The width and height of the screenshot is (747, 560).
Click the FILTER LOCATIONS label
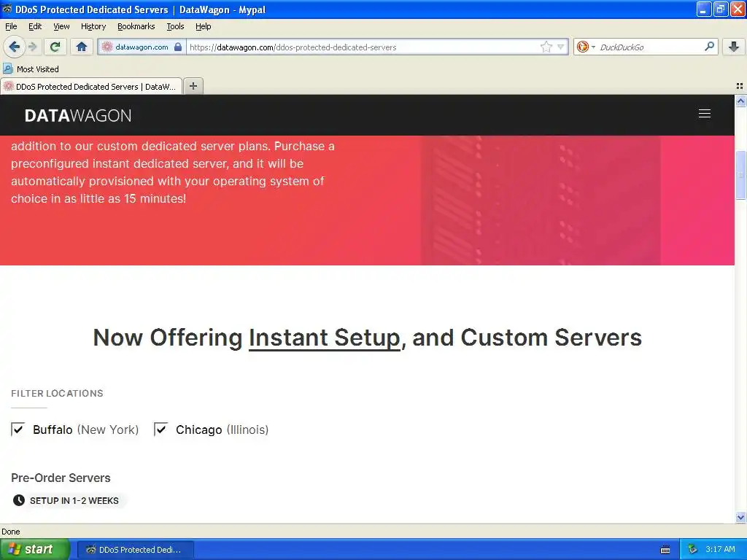coord(57,393)
